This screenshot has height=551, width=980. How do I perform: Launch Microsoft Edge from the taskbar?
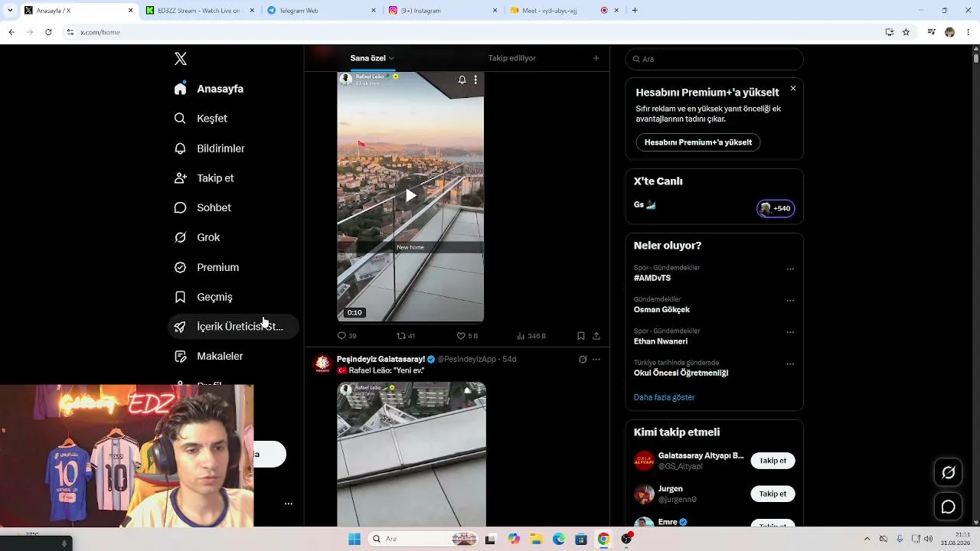click(x=559, y=540)
